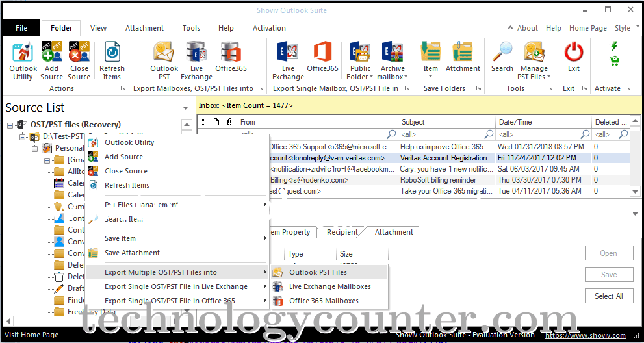Select Live Exchange in Export Single Mailbox group
644x343 pixels.
pyautogui.click(x=288, y=61)
